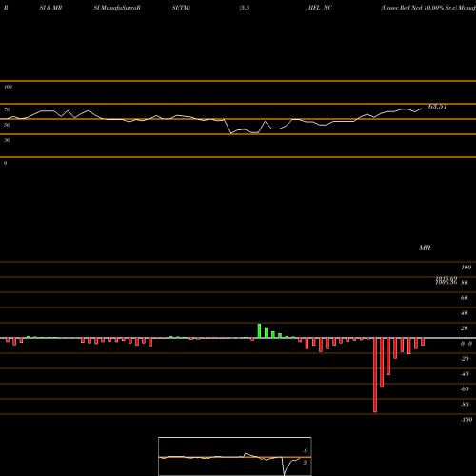Click the RSI value label 63.51
This screenshot has height=476, width=476.
[438, 107]
